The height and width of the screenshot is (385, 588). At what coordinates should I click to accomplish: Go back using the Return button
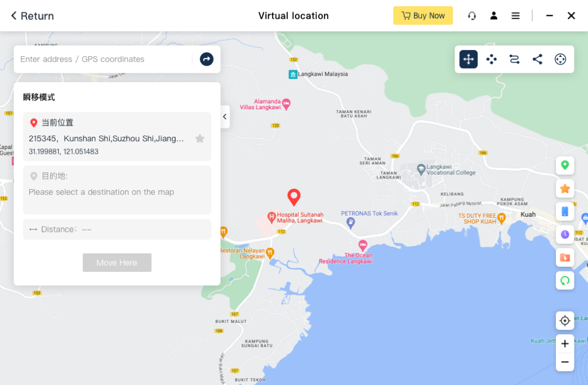32,16
